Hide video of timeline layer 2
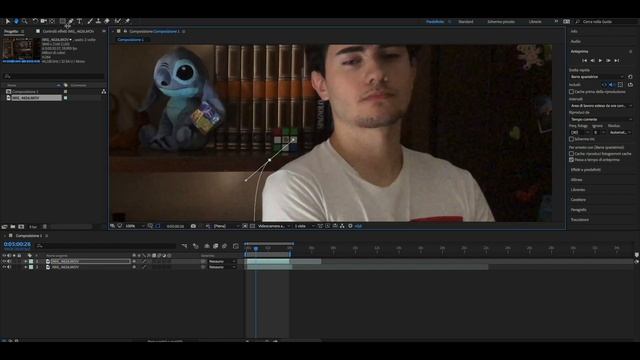 (x=4, y=267)
